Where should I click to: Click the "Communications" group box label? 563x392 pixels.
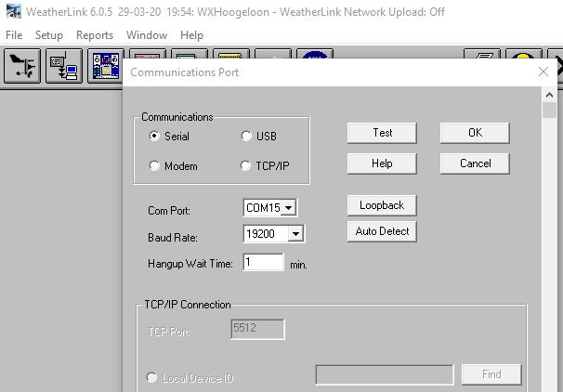(x=177, y=117)
